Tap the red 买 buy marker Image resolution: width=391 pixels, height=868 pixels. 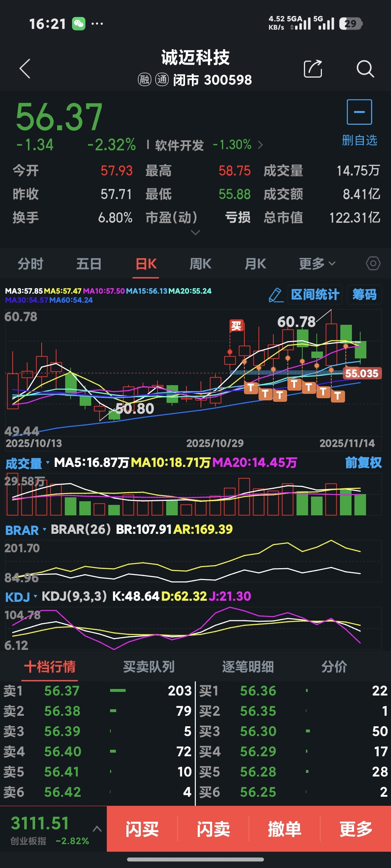(236, 326)
